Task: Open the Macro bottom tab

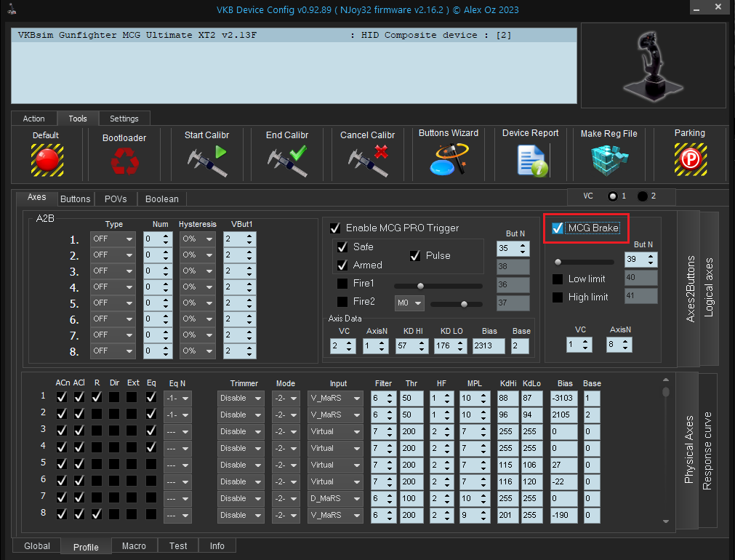Action: click(x=134, y=546)
